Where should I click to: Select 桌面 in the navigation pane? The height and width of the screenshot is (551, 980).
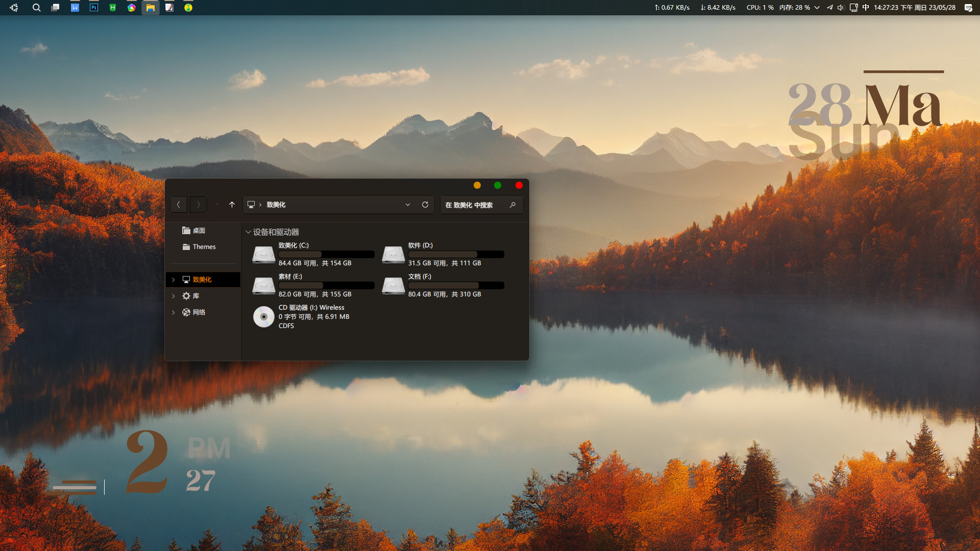pyautogui.click(x=199, y=231)
